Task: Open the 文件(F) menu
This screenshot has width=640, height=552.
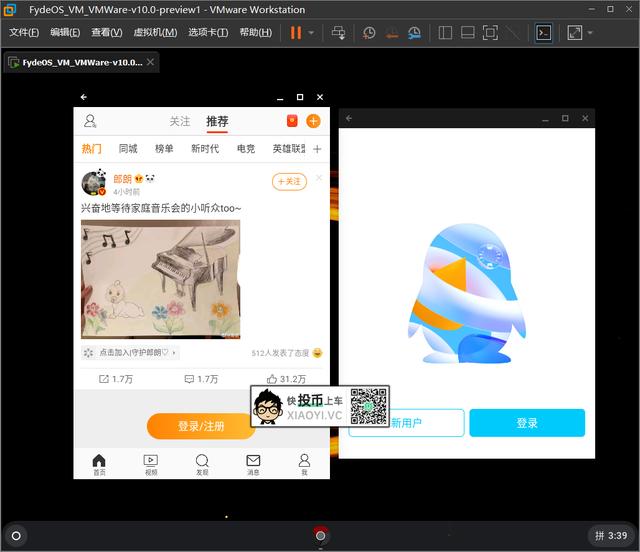Action: (24, 32)
